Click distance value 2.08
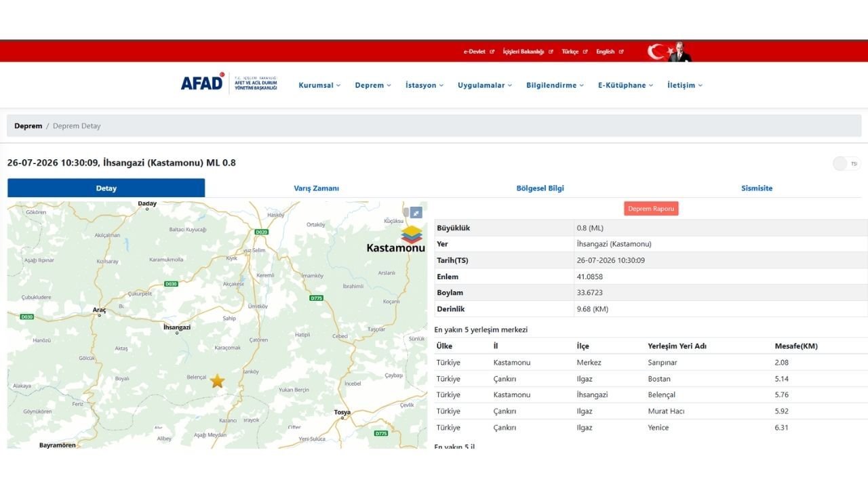 point(782,363)
